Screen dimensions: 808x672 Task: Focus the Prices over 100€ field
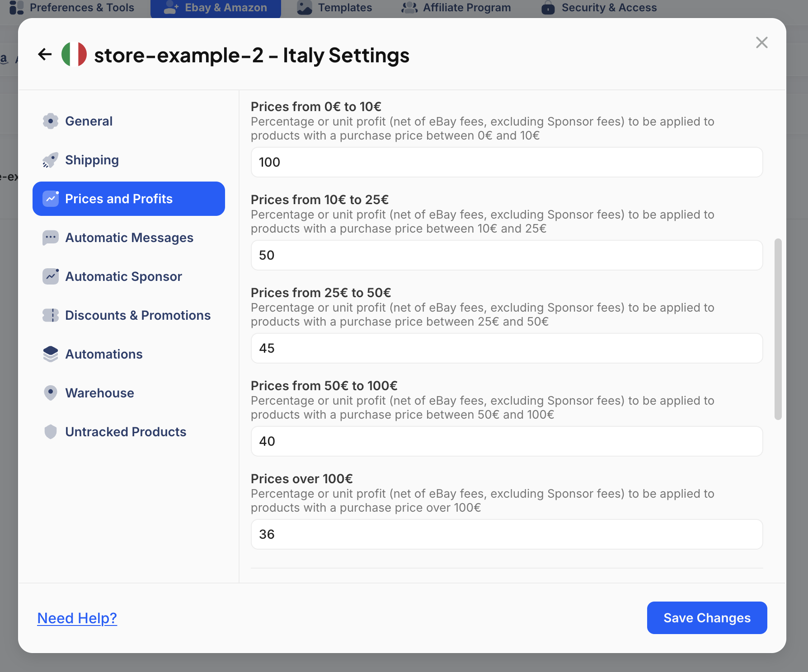coord(507,534)
